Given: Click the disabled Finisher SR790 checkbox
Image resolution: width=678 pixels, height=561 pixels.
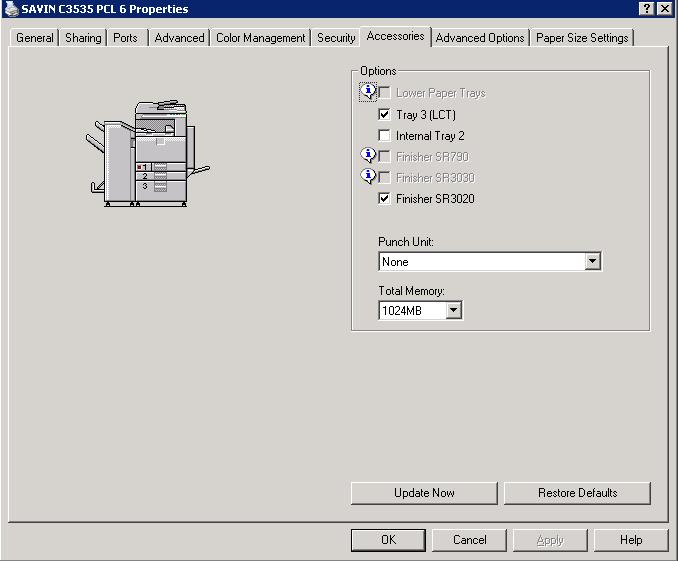Looking at the screenshot, I should [384, 157].
